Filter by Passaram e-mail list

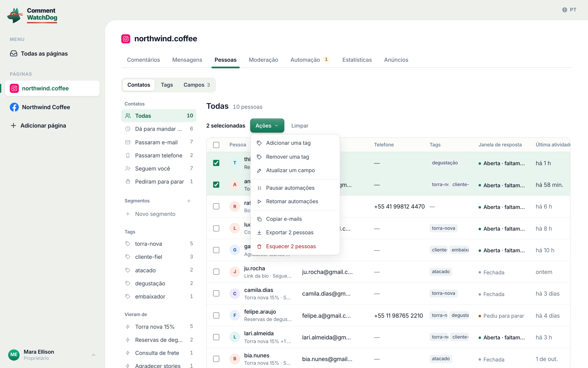tap(159, 142)
